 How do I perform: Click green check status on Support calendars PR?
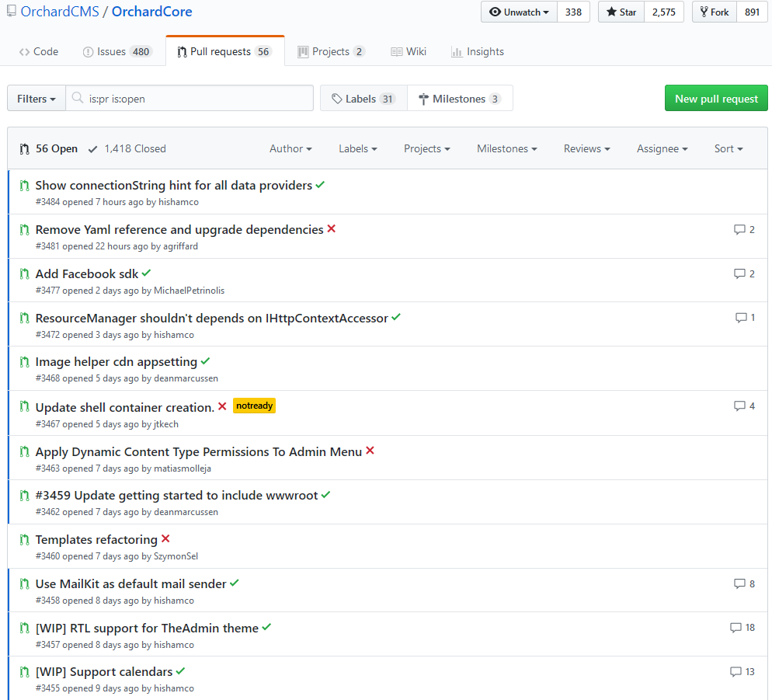(180, 671)
